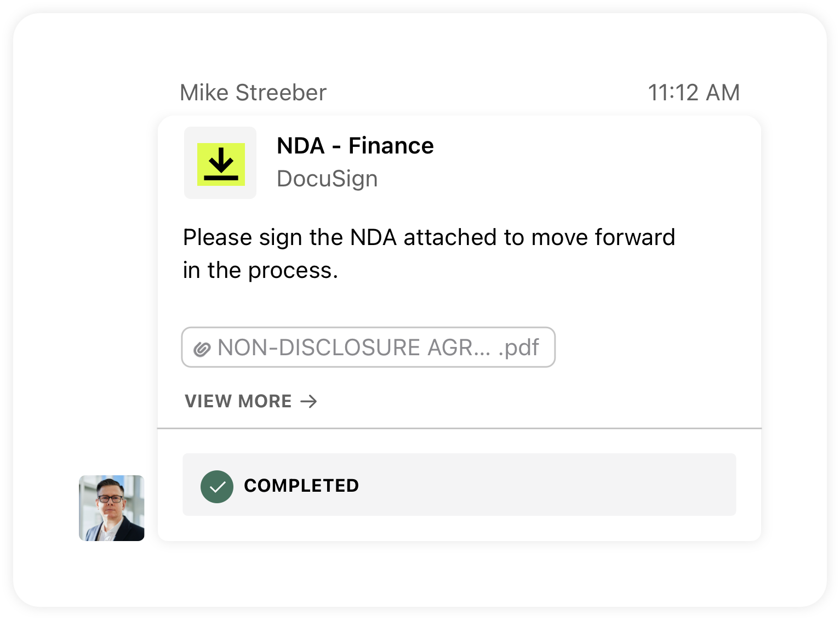Image resolution: width=840 pixels, height=620 pixels.
Task: Click the gray tile around download icon
Action: click(x=220, y=163)
